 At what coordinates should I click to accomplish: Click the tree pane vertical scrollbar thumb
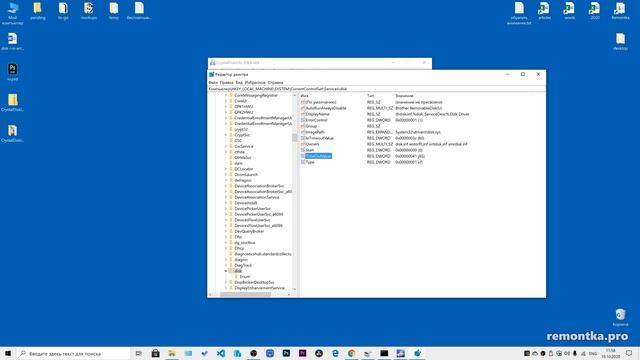295,138
